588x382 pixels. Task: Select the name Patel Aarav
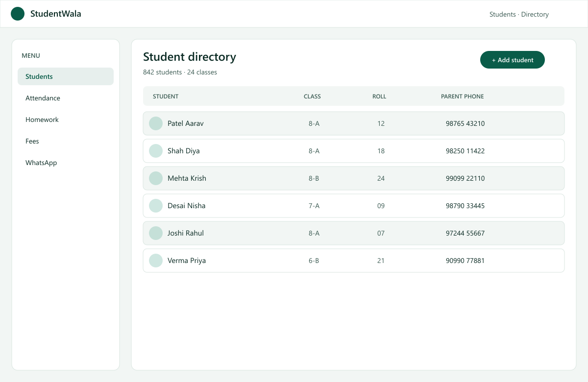[186, 123]
